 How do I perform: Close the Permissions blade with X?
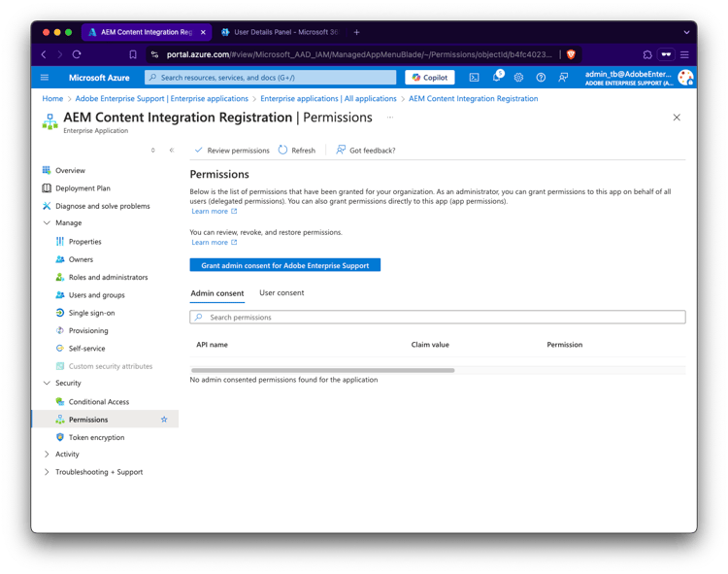pos(677,118)
